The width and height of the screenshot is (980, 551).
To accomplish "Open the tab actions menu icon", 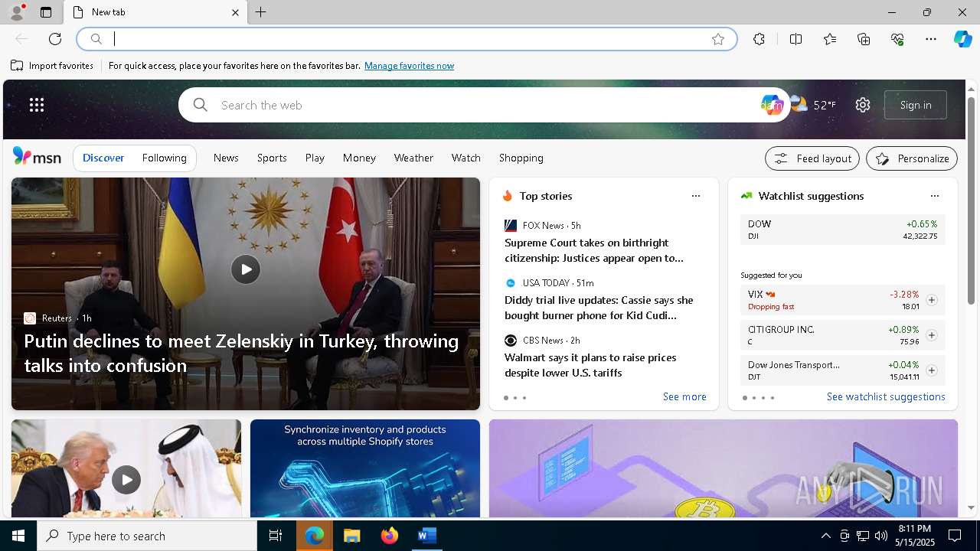I will (x=46, y=12).
